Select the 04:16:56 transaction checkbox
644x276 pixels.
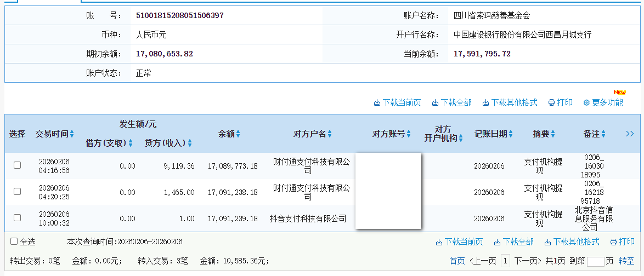click(17, 165)
